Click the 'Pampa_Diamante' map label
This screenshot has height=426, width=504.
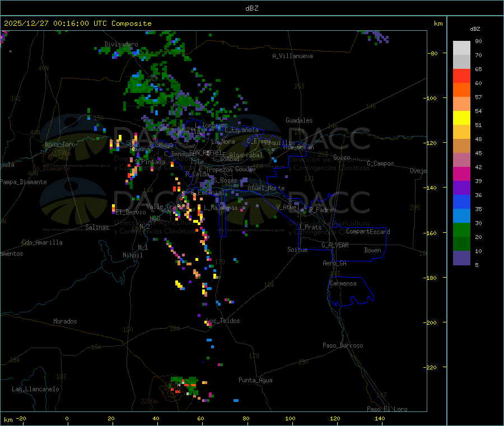tap(24, 182)
